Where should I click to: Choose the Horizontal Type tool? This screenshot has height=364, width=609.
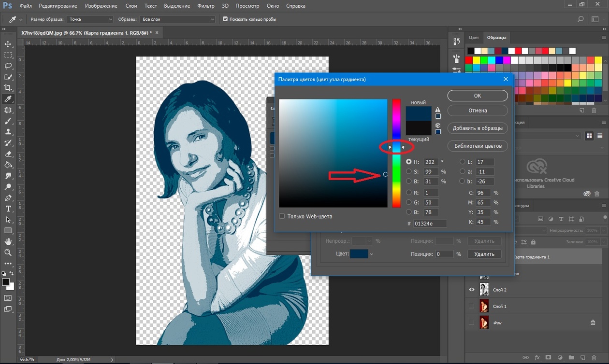tap(8, 209)
